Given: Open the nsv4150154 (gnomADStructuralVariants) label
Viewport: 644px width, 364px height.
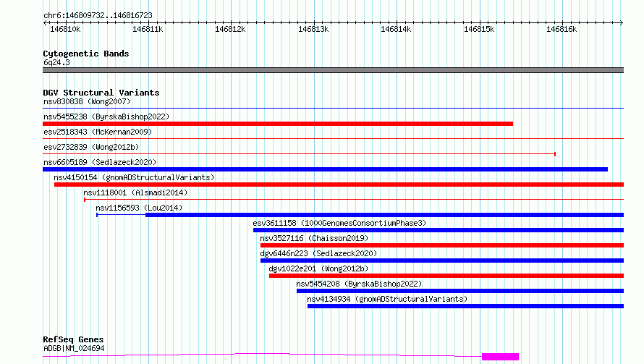Looking at the screenshot, I should [x=134, y=177].
